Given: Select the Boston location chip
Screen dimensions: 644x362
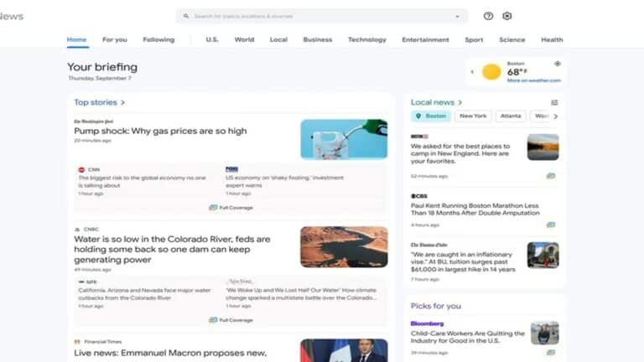Looking at the screenshot, I should tap(430, 116).
